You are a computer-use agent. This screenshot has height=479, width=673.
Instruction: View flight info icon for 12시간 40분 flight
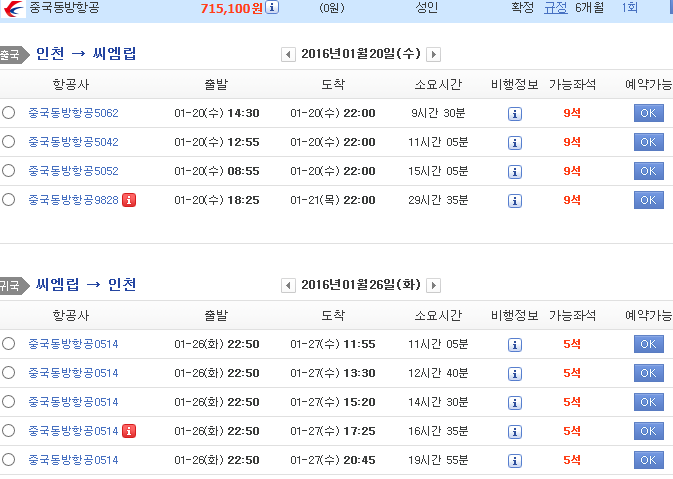point(515,373)
